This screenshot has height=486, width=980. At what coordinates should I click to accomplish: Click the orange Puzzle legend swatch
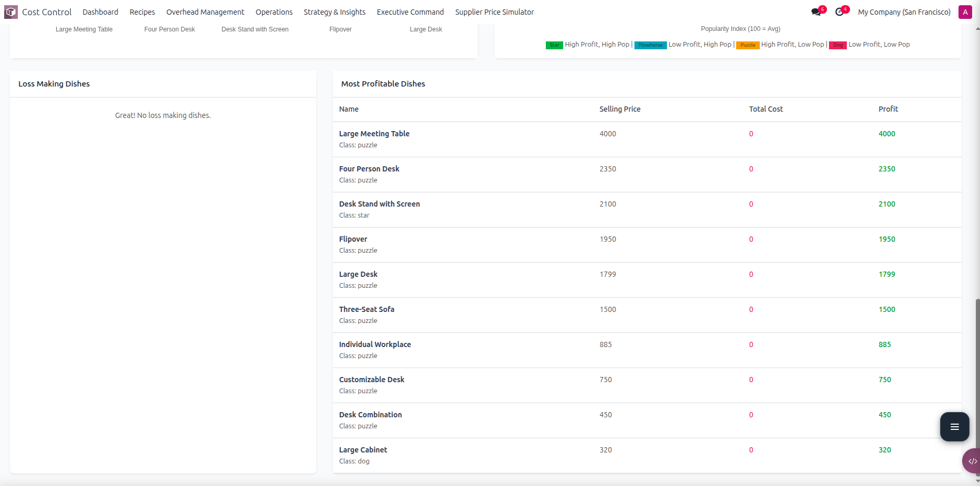click(748, 45)
